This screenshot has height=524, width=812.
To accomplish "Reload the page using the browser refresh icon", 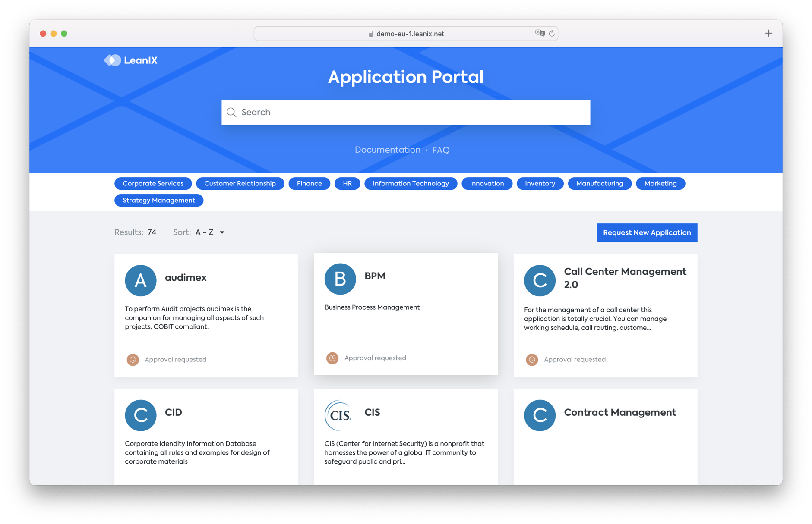I will point(552,33).
